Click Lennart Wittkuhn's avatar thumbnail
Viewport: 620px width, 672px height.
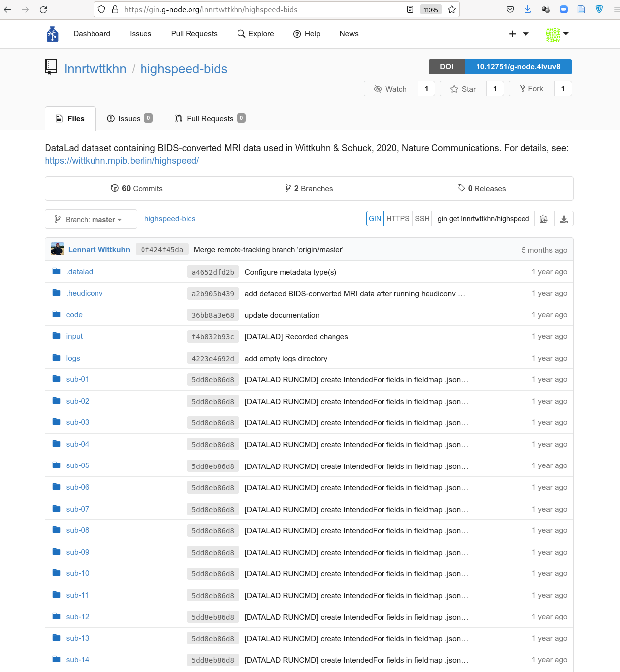(57, 249)
